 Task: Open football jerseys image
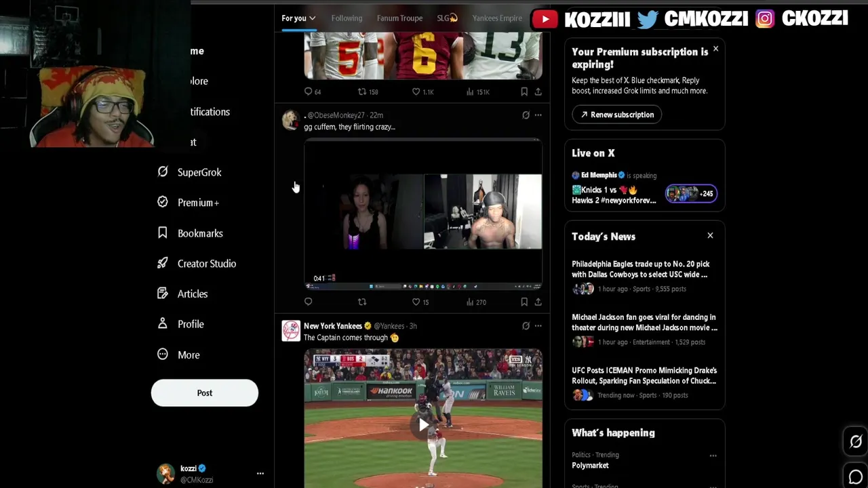[423, 56]
